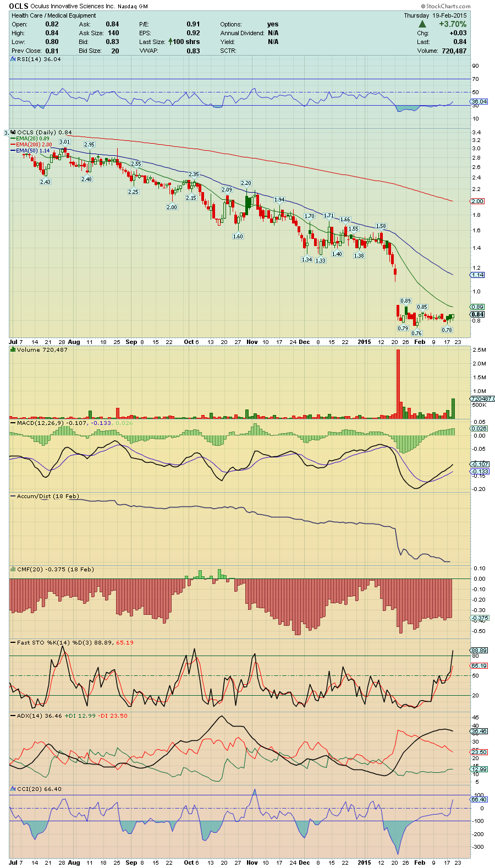Click the red EMA(200) legend line

(x=13, y=145)
